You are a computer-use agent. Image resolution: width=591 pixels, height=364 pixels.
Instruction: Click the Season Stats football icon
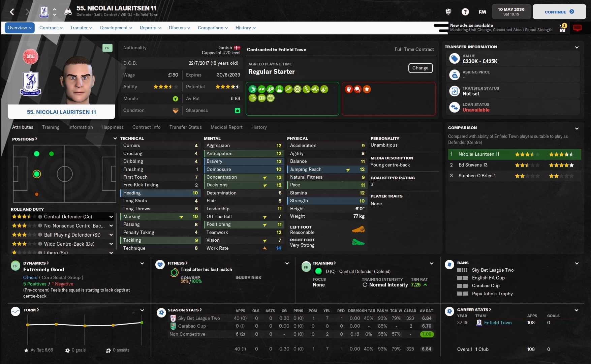point(162,313)
